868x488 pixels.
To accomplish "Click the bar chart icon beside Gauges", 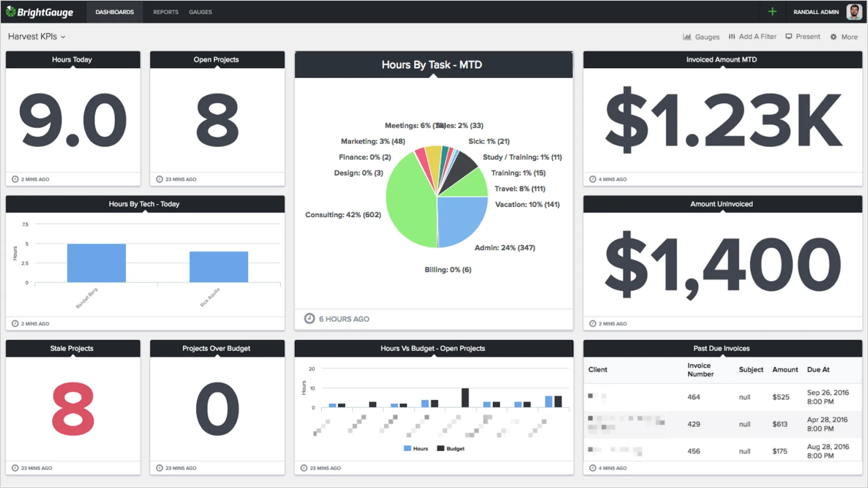I will point(686,37).
